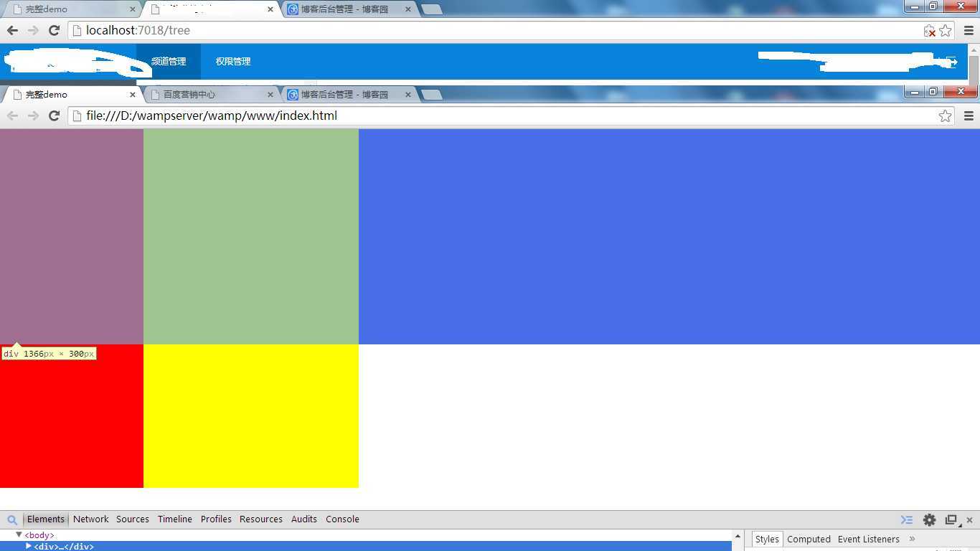Click Elements panel scroll-up arrow
Viewport: 980px width, 551px height.
[737, 536]
